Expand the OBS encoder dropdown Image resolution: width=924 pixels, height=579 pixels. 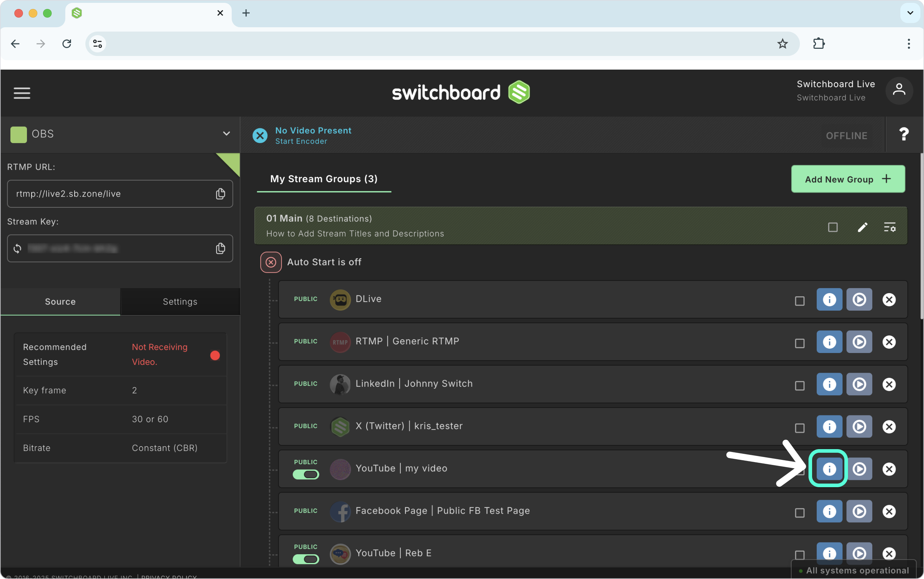227,134
